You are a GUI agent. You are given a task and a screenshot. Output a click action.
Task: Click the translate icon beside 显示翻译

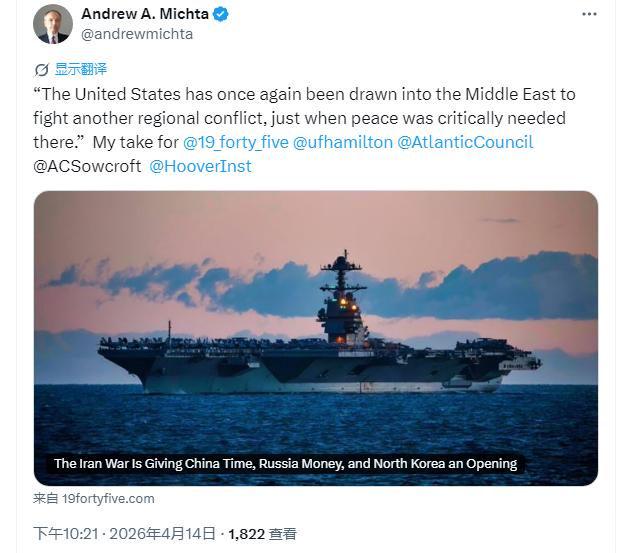42,70
